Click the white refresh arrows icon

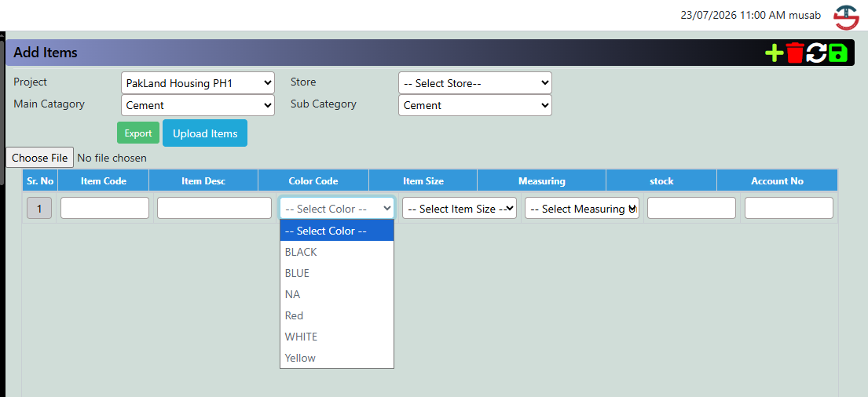(x=816, y=53)
